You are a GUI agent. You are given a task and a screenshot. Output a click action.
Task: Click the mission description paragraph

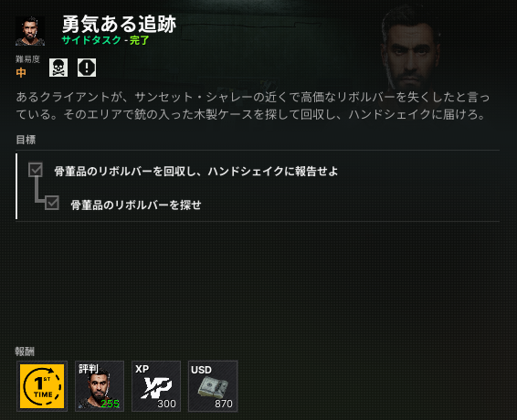click(253, 106)
